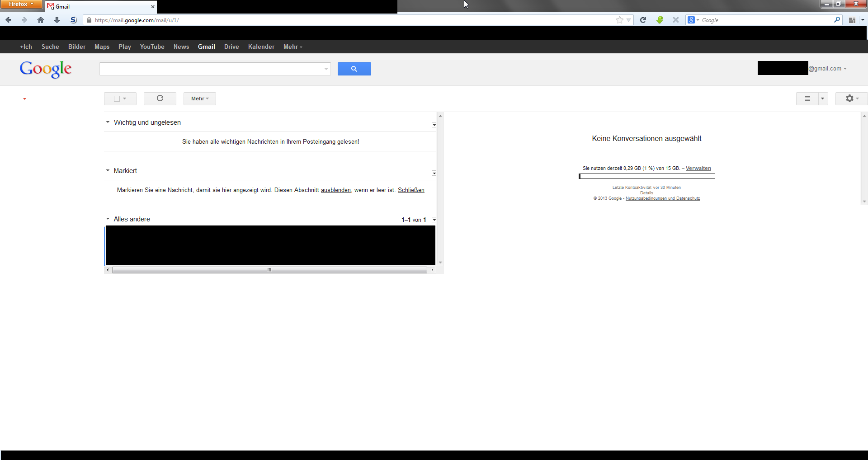This screenshot has width=868, height=460.
Task: Open the Firefox home page icon
Action: [41, 20]
